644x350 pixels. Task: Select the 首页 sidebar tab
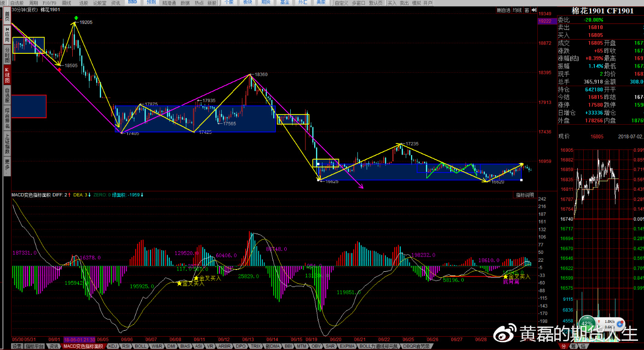(7, 16)
